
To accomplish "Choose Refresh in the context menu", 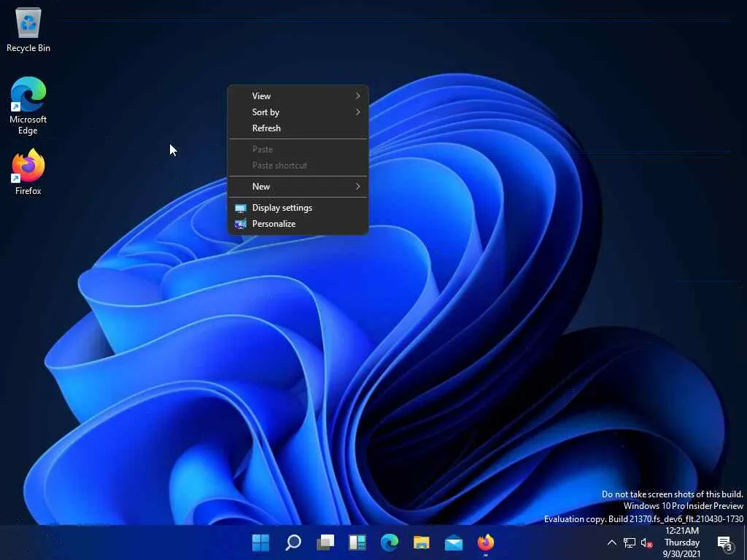I will (298, 128).
